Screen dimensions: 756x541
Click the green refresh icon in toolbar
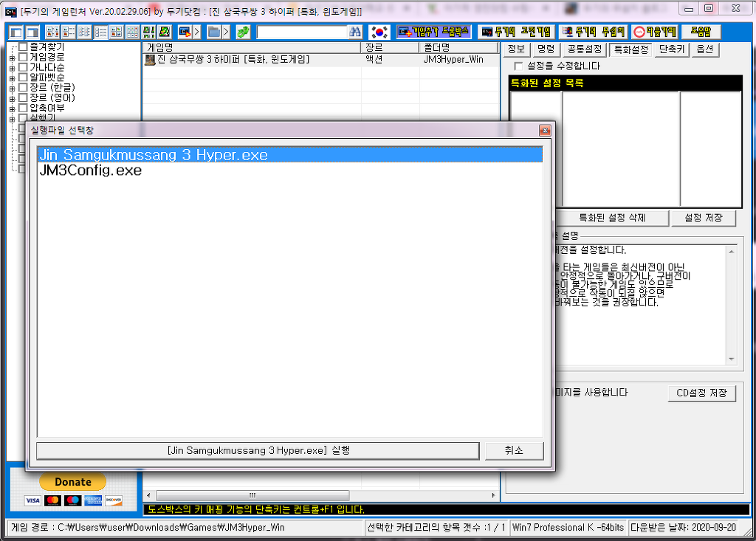[243, 32]
